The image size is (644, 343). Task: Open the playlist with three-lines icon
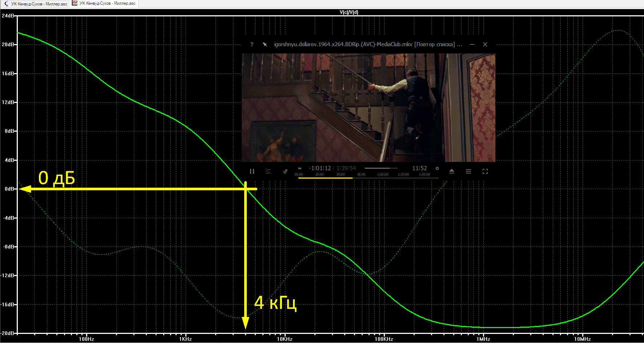pos(468,171)
